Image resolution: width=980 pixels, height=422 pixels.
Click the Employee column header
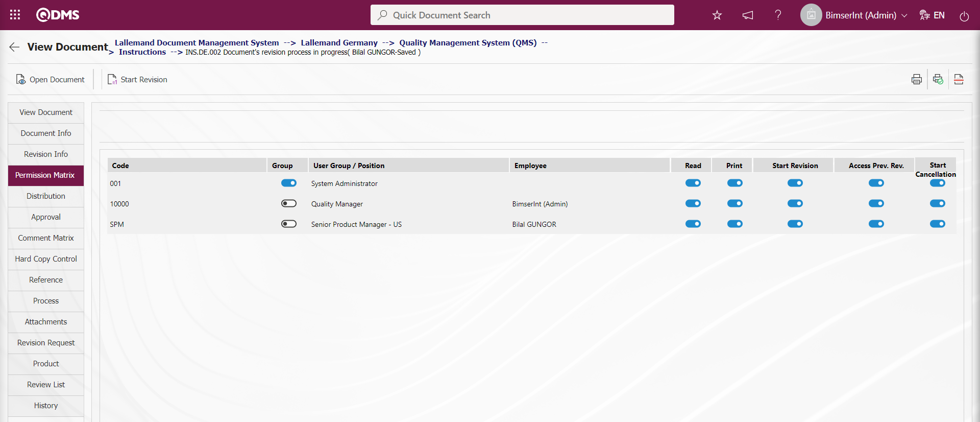coord(590,166)
